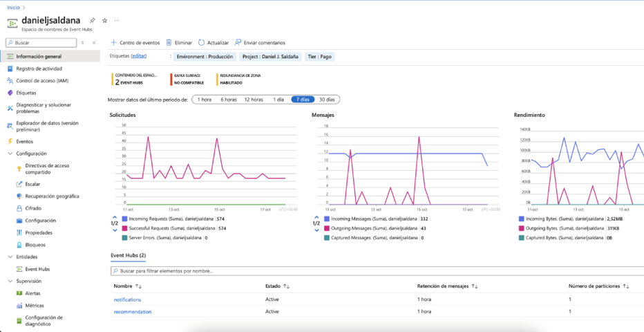Click the Buscar para filtrar elementos field
Viewport: 644px width, 332px height.
coord(377,271)
